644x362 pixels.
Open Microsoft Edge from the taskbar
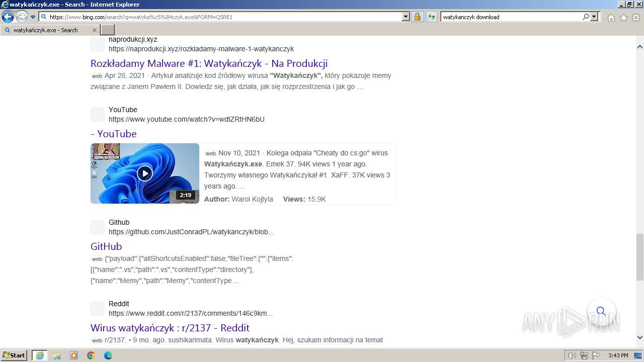point(108,355)
